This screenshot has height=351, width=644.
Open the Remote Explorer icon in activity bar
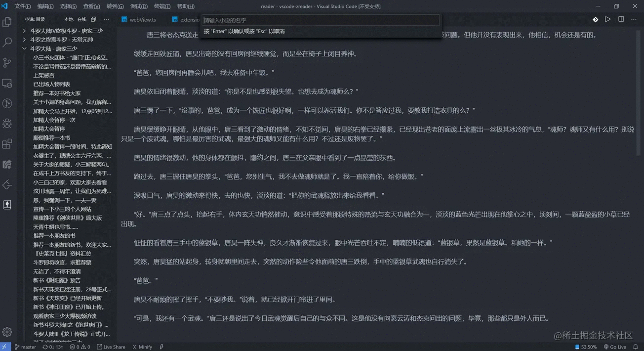(x=7, y=84)
